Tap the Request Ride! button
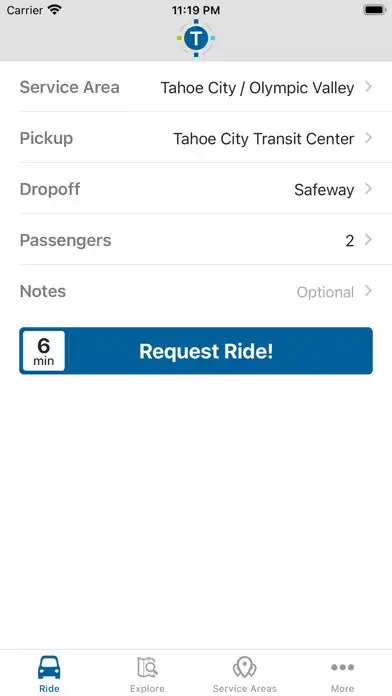This screenshot has width=392, height=696. click(x=196, y=351)
